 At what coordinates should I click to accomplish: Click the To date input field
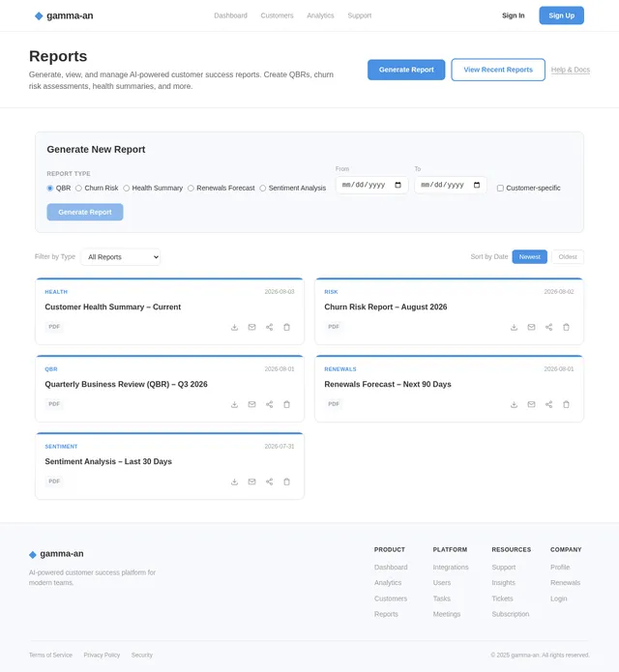point(451,185)
